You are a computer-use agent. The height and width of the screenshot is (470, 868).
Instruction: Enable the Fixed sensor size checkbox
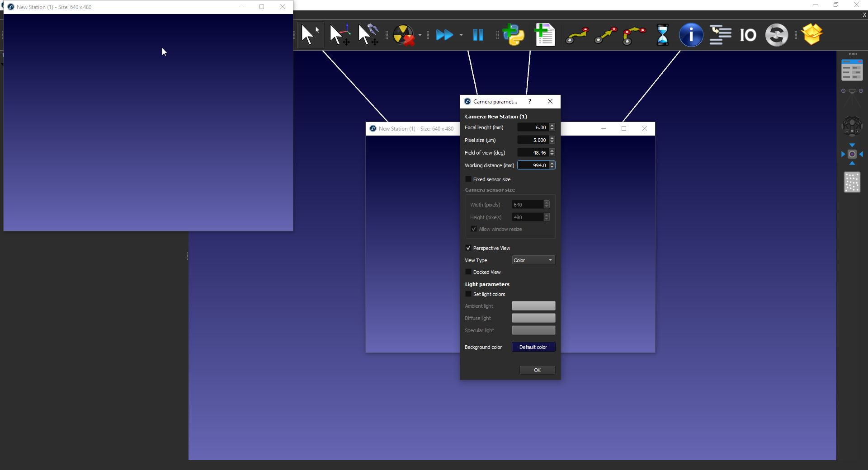tap(468, 179)
